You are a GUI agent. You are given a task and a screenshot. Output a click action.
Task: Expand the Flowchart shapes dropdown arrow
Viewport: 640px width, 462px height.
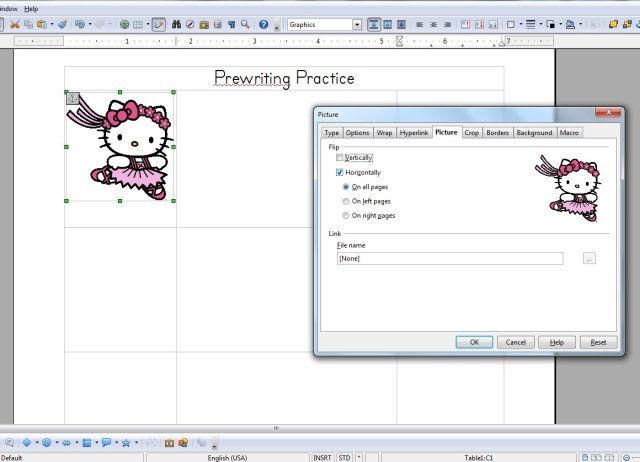point(97,442)
